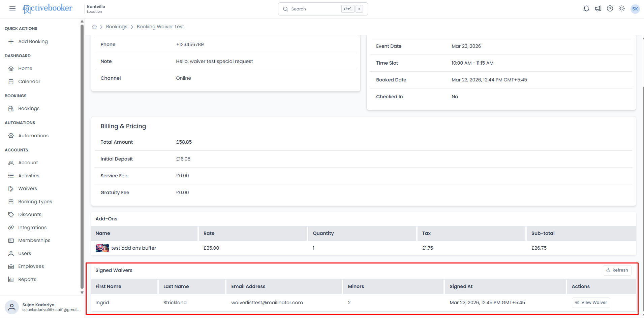The width and height of the screenshot is (644, 318).
Task: Click the Automations gear icon
Action: [x=11, y=136]
